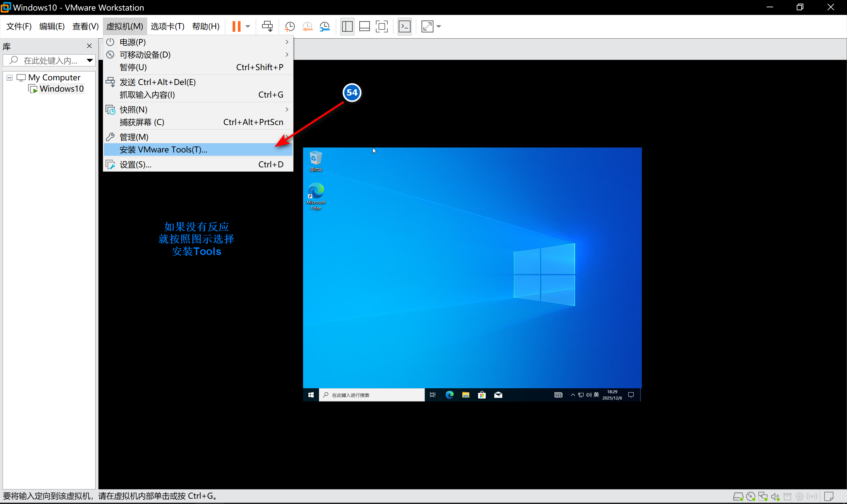Toggle the thumbnail bar view button
The image size is (847, 504).
point(365,26)
